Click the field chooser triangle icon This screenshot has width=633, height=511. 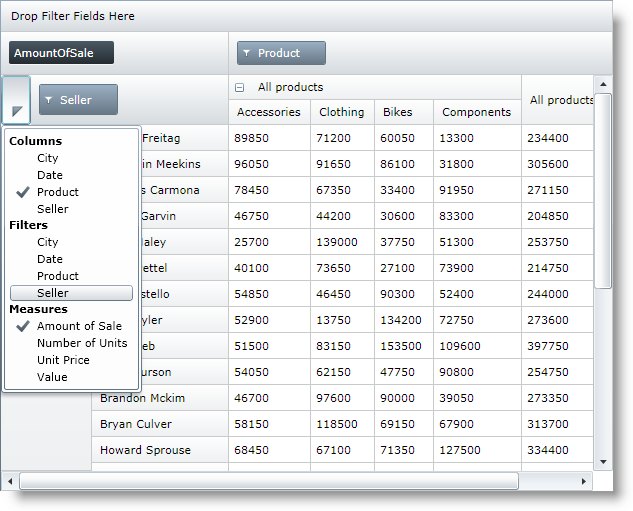(x=17, y=110)
